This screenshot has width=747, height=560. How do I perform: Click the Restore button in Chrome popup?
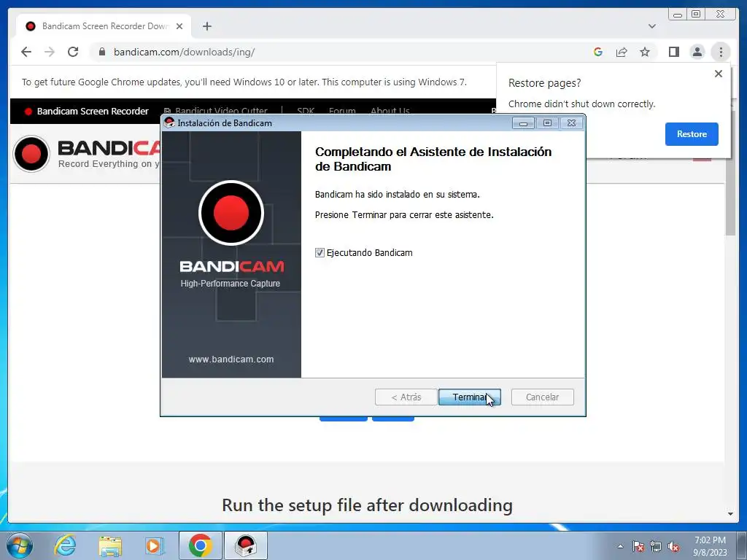[x=692, y=134]
